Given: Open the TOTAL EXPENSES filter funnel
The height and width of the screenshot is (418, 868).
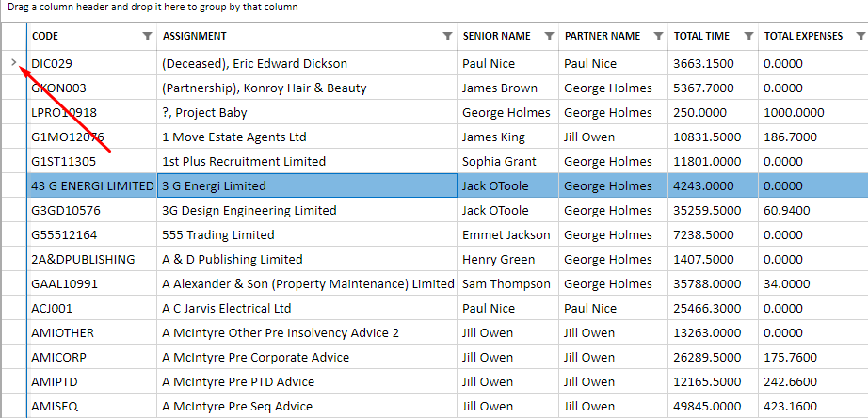Looking at the screenshot, I should (x=860, y=37).
